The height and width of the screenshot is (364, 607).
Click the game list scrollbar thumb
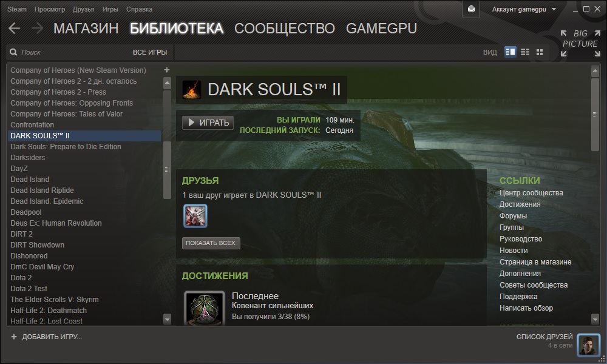click(x=168, y=170)
